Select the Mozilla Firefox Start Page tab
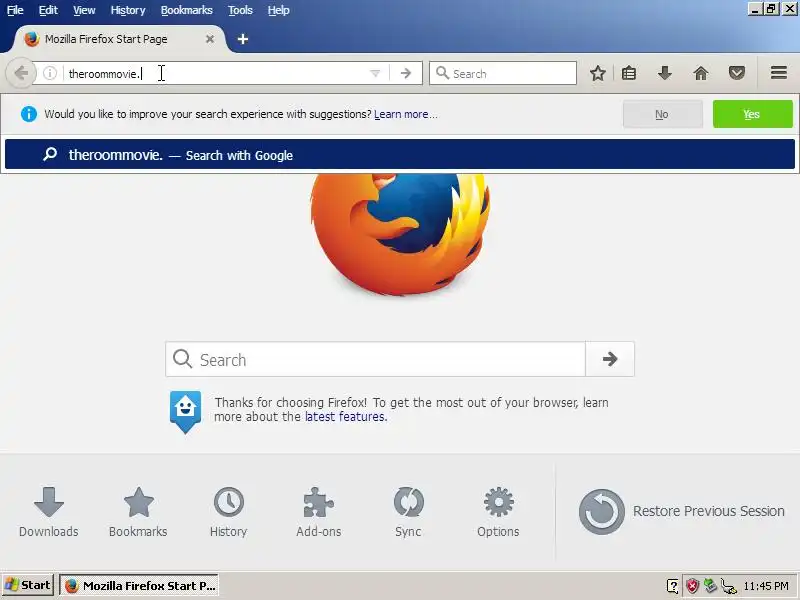The image size is (800, 600). tap(117, 39)
